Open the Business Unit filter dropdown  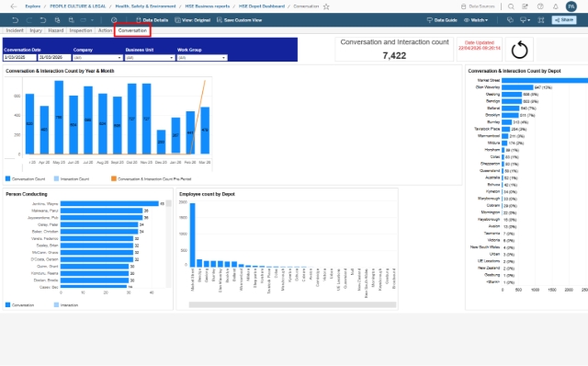tap(150, 58)
